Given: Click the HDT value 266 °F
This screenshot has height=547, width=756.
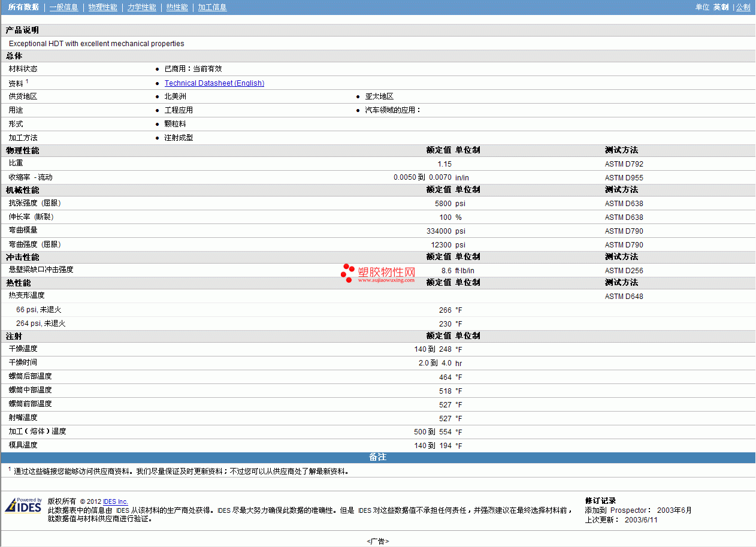Looking at the screenshot, I should pyautogui.click(x=450, y=310).
